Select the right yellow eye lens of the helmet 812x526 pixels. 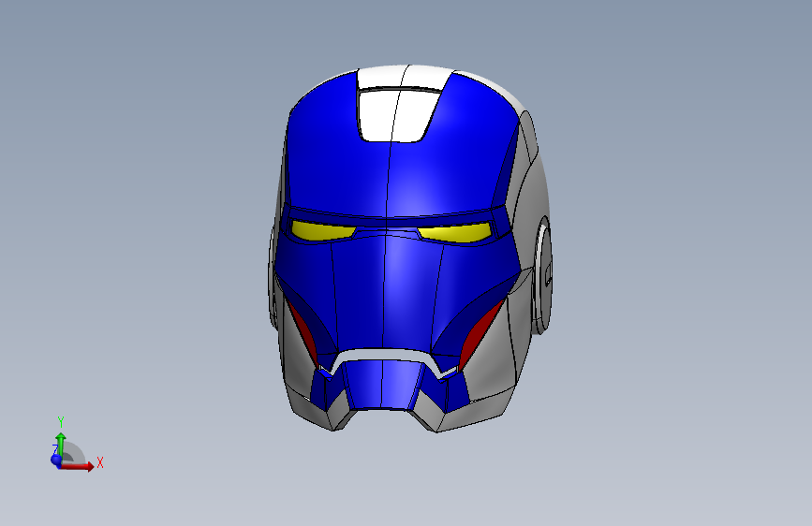[456, 232]
